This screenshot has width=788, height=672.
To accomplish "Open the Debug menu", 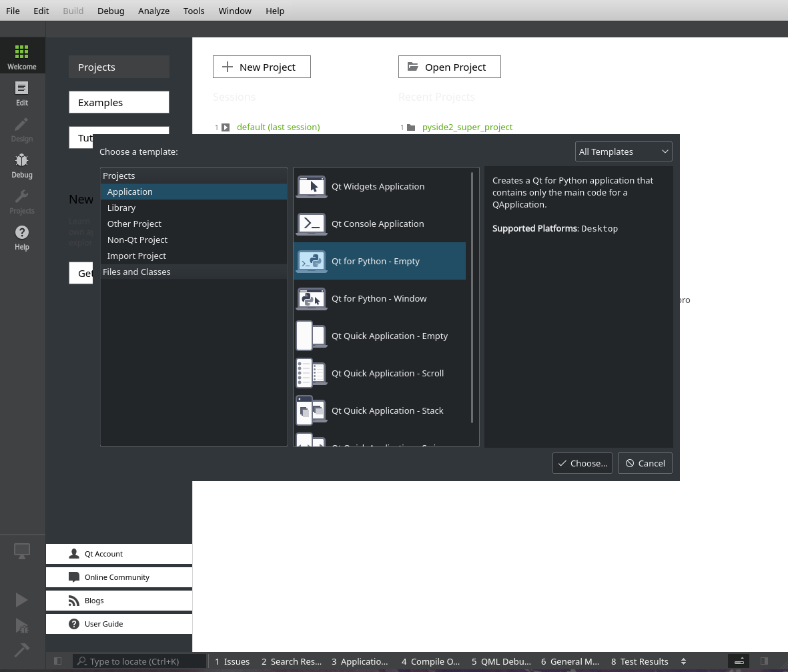I will coord(111,11).
